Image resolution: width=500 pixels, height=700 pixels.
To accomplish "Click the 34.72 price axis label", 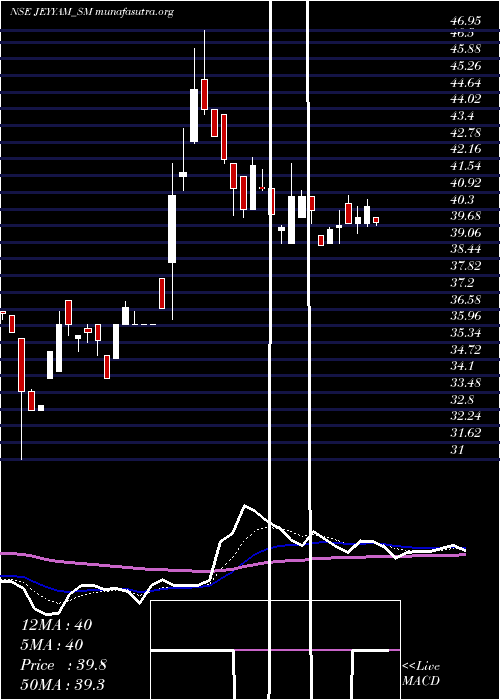I will [465, 350].
